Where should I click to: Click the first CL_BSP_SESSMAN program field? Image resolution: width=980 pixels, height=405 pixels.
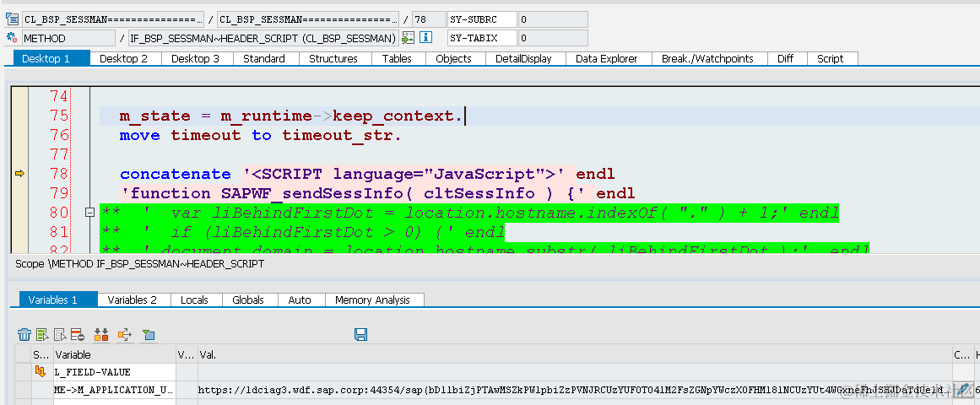[113, 19]
